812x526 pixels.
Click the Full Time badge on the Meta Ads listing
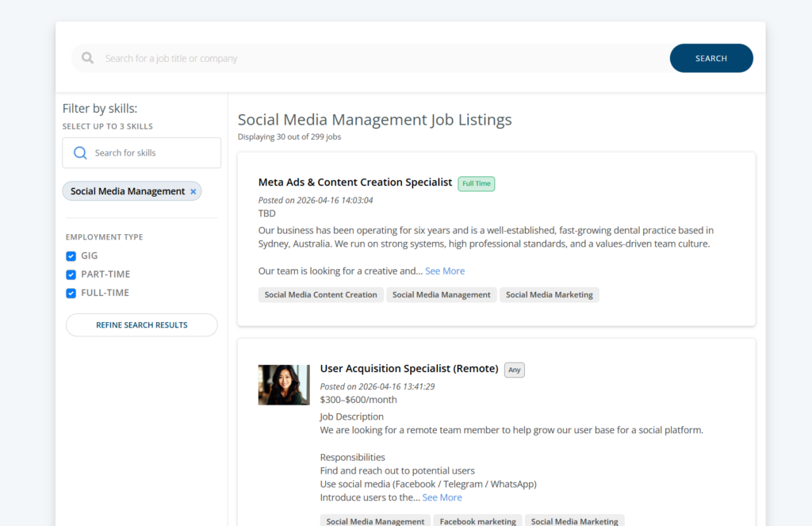click(476, 183)
